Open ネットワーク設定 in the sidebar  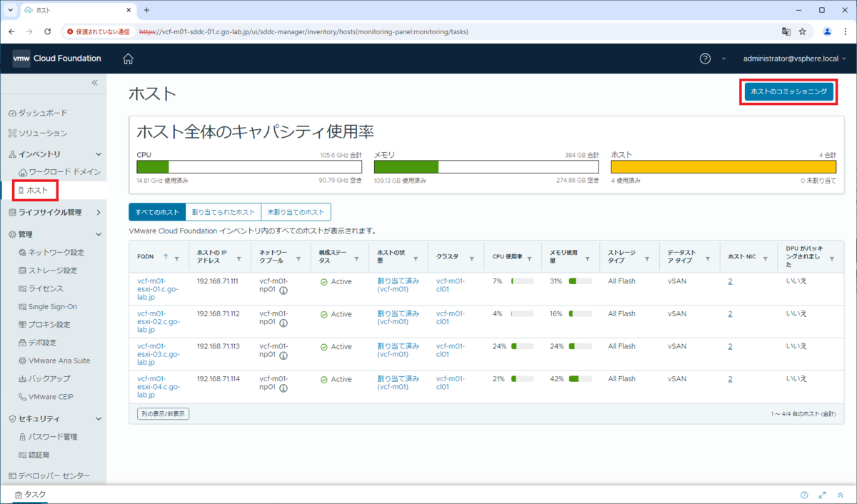(x=53, y=253)
